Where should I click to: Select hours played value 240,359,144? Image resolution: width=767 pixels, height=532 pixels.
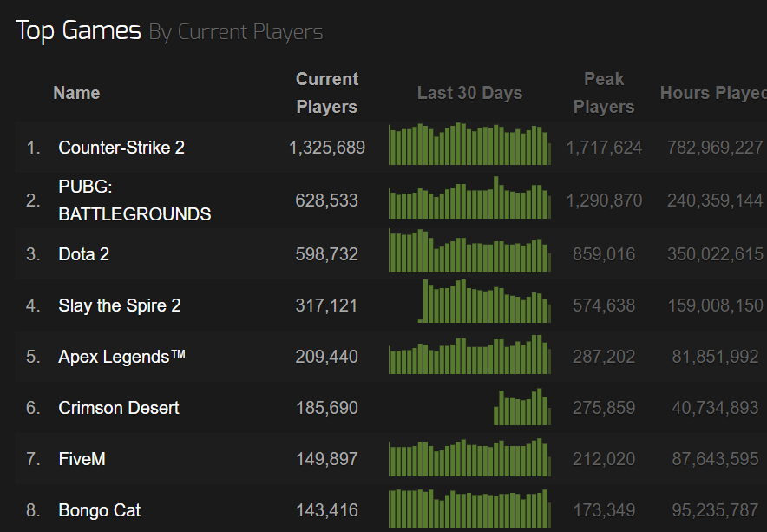tap(715, 200)
